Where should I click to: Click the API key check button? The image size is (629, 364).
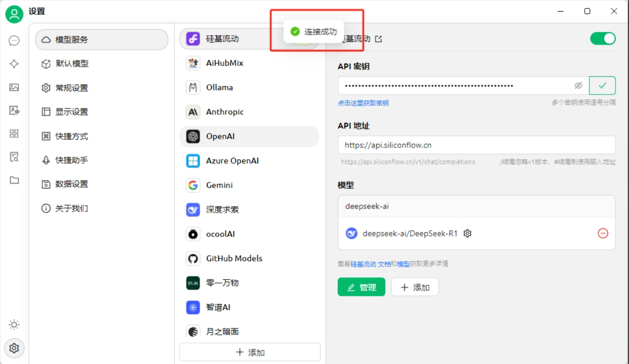tap(602, 86)
